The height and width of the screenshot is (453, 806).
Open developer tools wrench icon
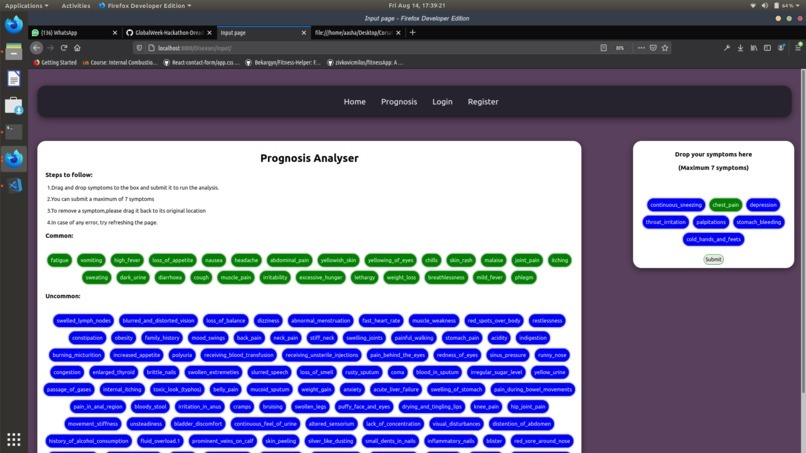[727, 48]
